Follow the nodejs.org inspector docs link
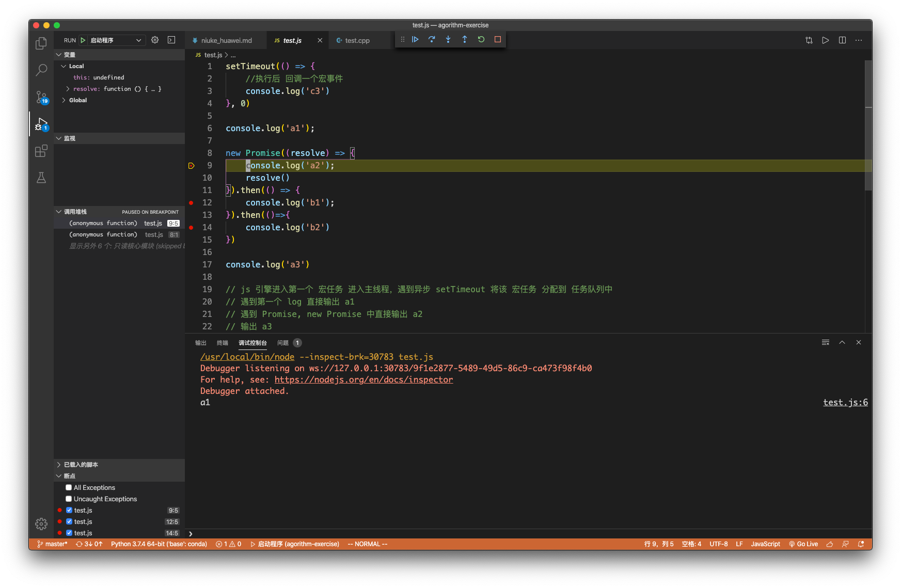Image resolution: width=901 pixels, height=588 pixels. (363, 379)
